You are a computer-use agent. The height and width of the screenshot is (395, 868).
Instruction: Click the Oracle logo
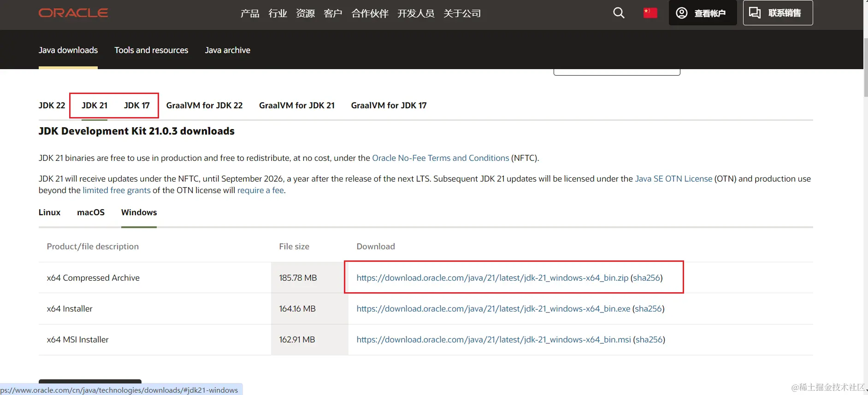[73, 13]
